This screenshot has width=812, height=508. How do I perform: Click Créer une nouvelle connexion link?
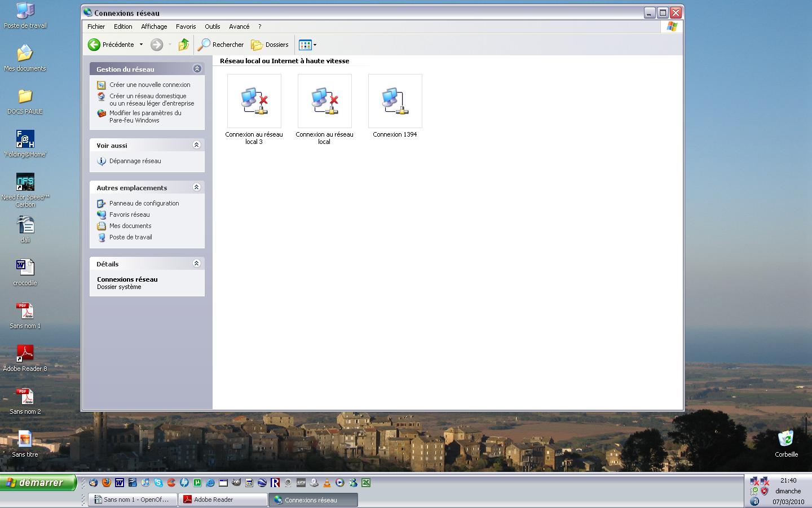(x=149, y=85)
